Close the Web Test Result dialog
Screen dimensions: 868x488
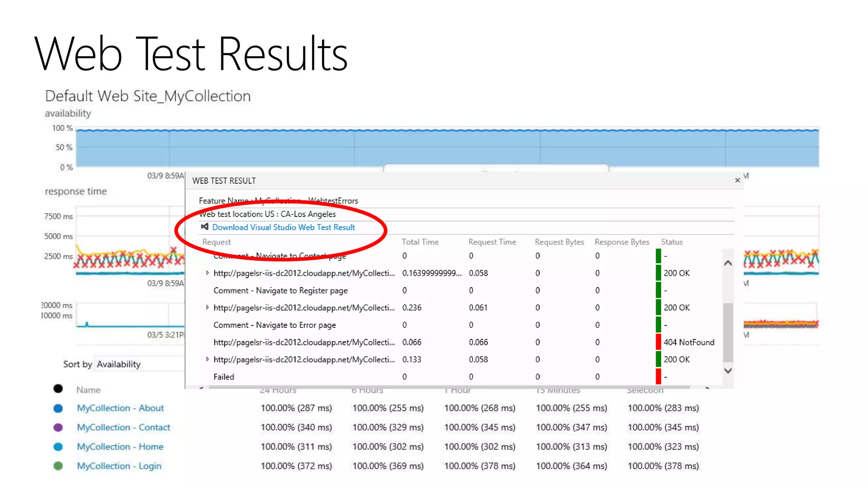(737, 180)
